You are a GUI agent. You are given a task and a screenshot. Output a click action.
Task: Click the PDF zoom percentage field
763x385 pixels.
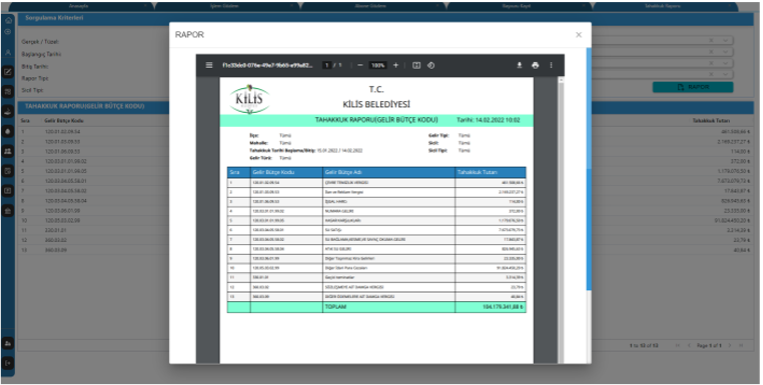(x=378, y=65)
